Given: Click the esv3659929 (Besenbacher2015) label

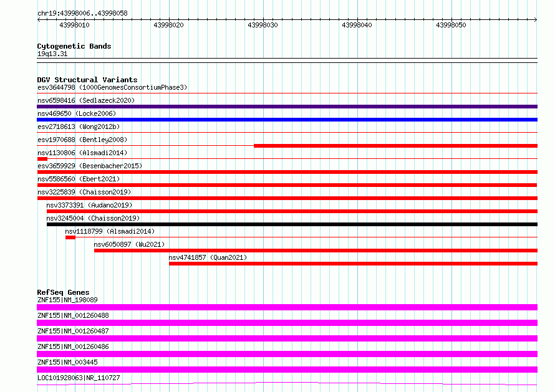Looking at the screenshot, I should coord(90,166).
